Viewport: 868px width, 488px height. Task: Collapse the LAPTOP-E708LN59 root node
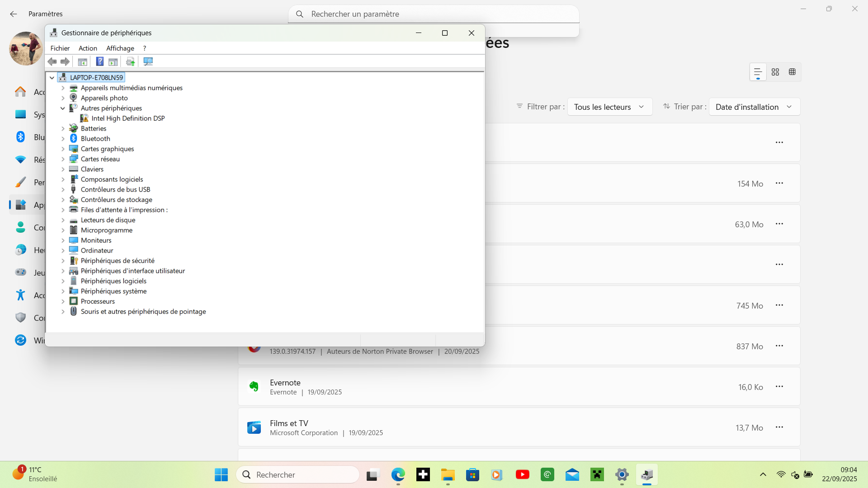(52, 78)
